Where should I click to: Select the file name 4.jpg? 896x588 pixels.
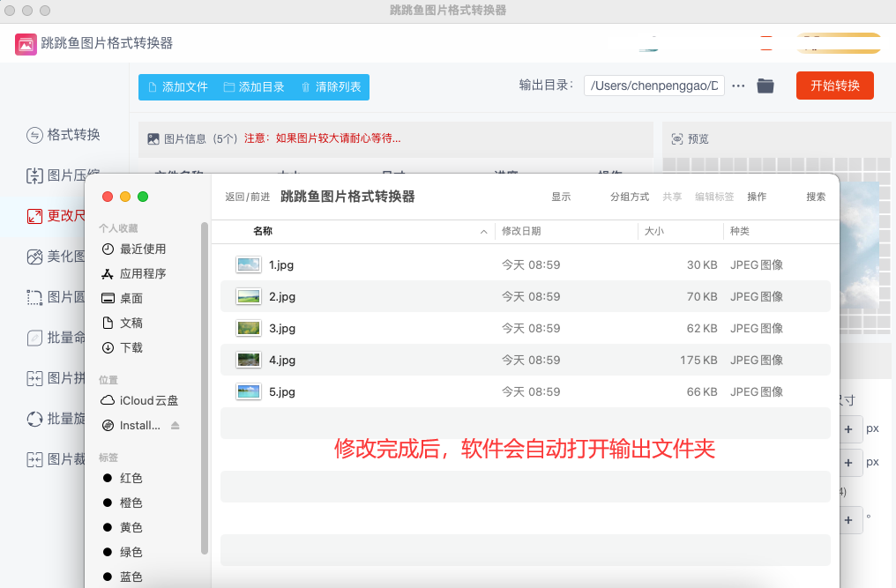[282, 360]
